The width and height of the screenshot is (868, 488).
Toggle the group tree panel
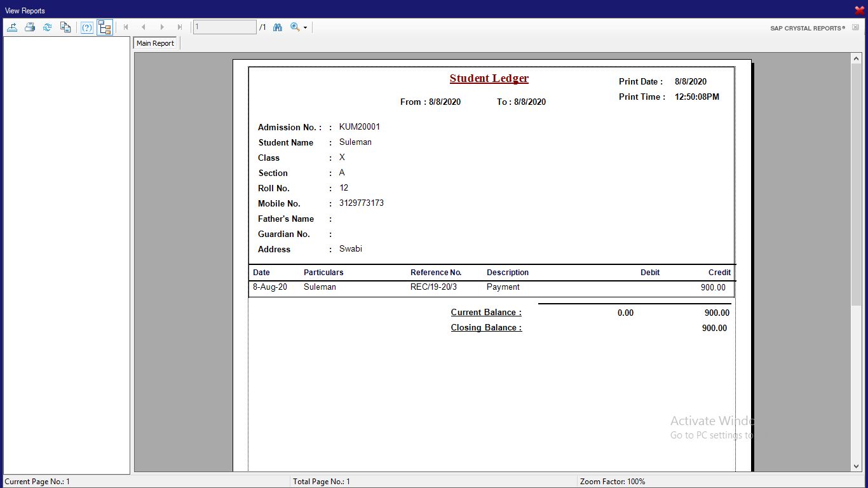[105, 27]
